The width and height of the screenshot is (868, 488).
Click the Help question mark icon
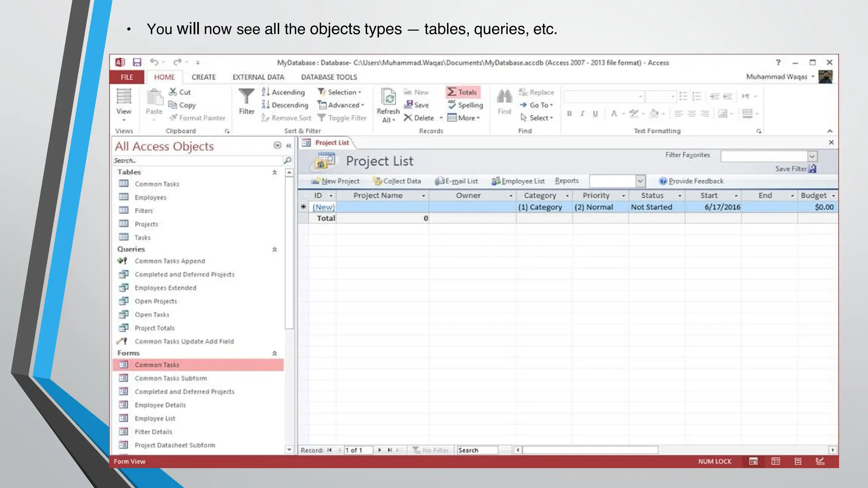click(x=778, y=62)
